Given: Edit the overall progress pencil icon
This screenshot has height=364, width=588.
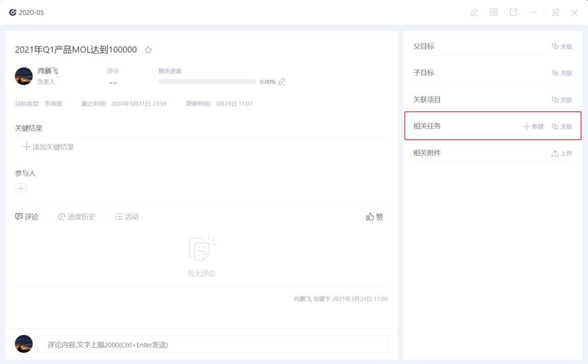Looking at the screenshot, I should (282, 82).
